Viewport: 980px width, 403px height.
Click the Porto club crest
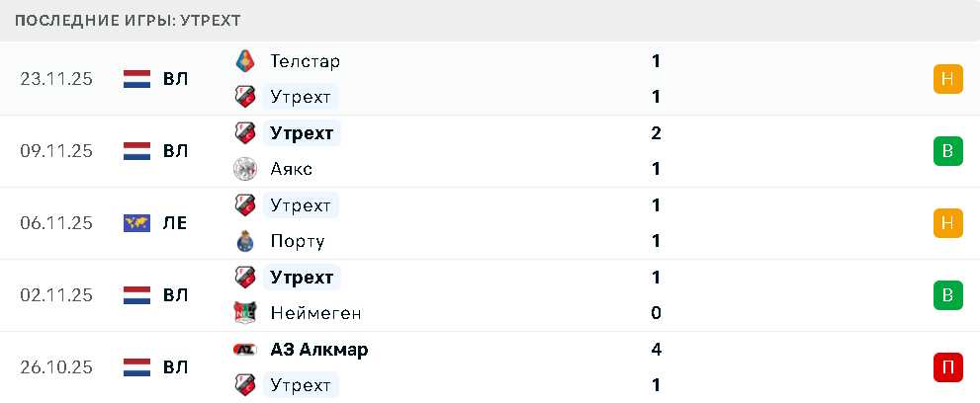point(244,241)
